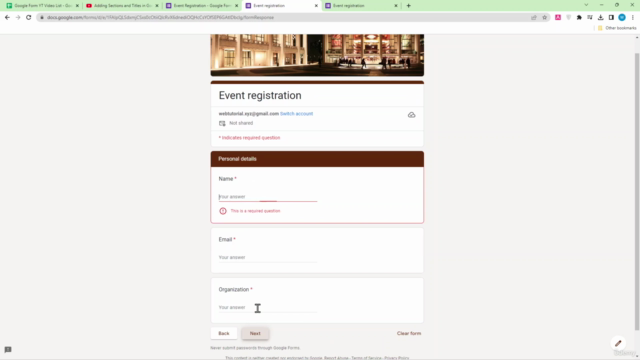Click the Event registration title
Viewport: 640px width, 360px height.
click(x=260, y=96)
